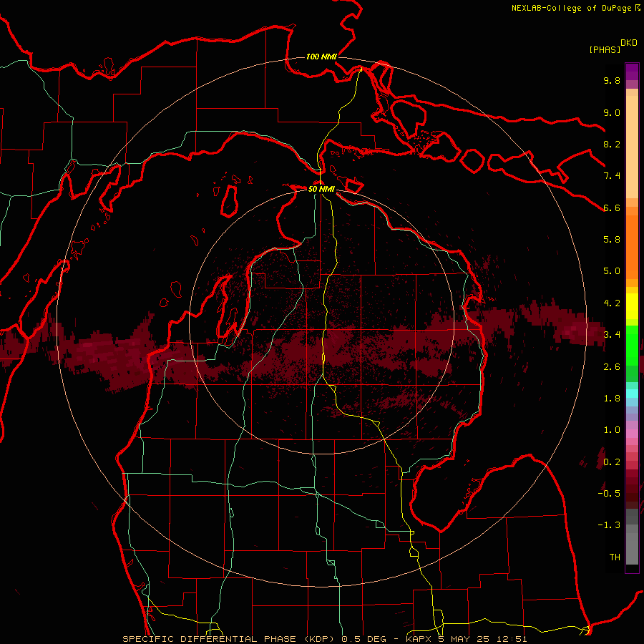
Task: Click the 0.2 color scale value
Action: [x=612, y=462]
